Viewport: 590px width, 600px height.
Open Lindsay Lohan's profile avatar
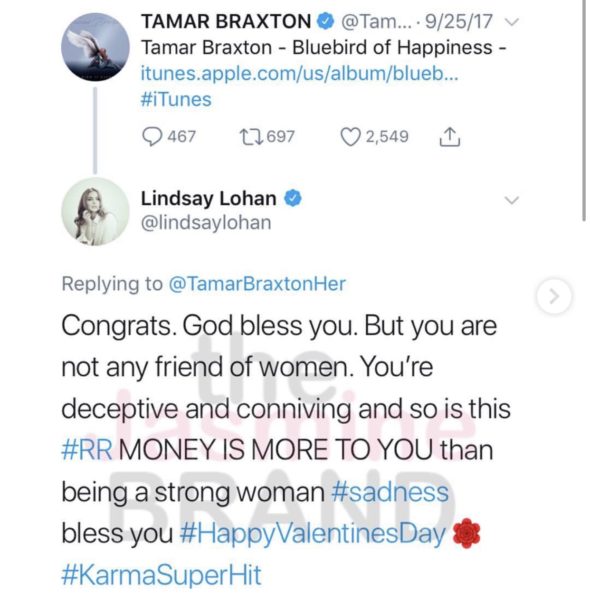95,211
